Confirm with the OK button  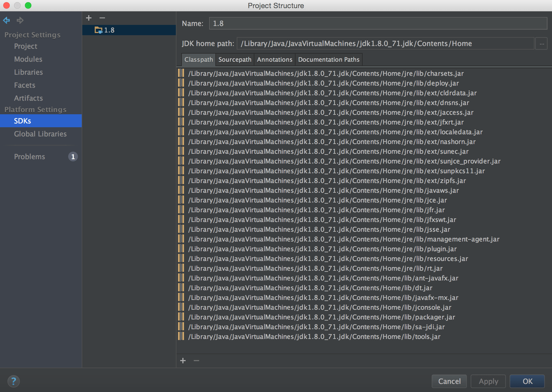click(x=527, y=381)
